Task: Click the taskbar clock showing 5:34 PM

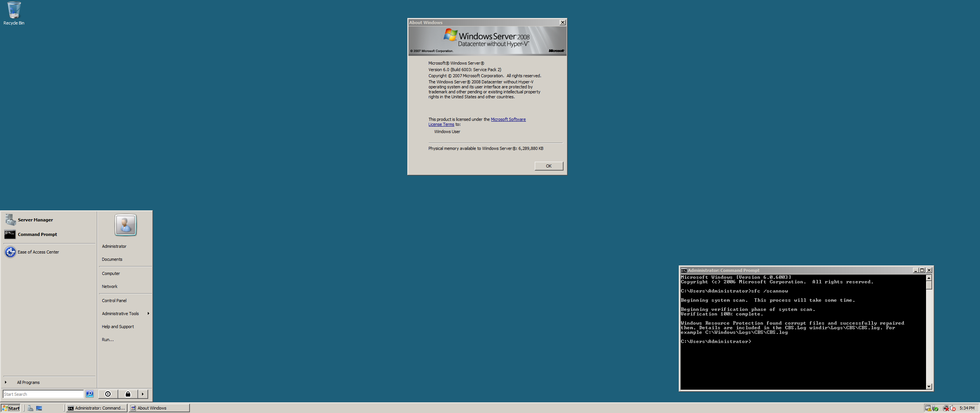Action: (967, 408)
